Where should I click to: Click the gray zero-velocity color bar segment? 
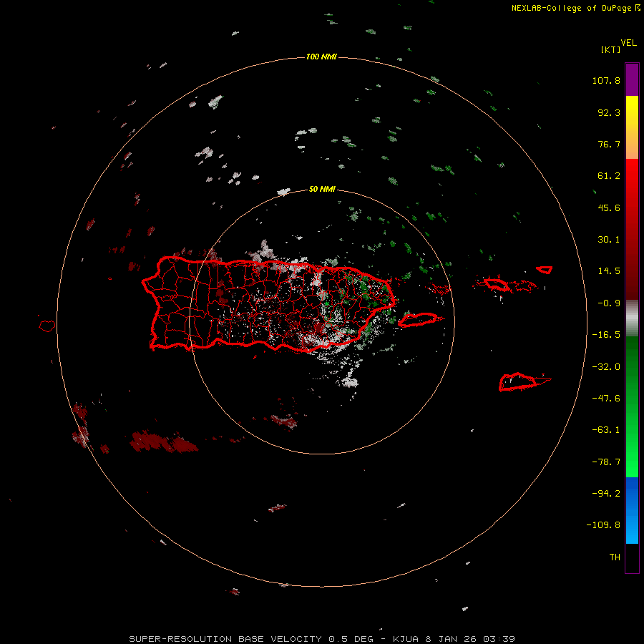(x=632, y=318)
